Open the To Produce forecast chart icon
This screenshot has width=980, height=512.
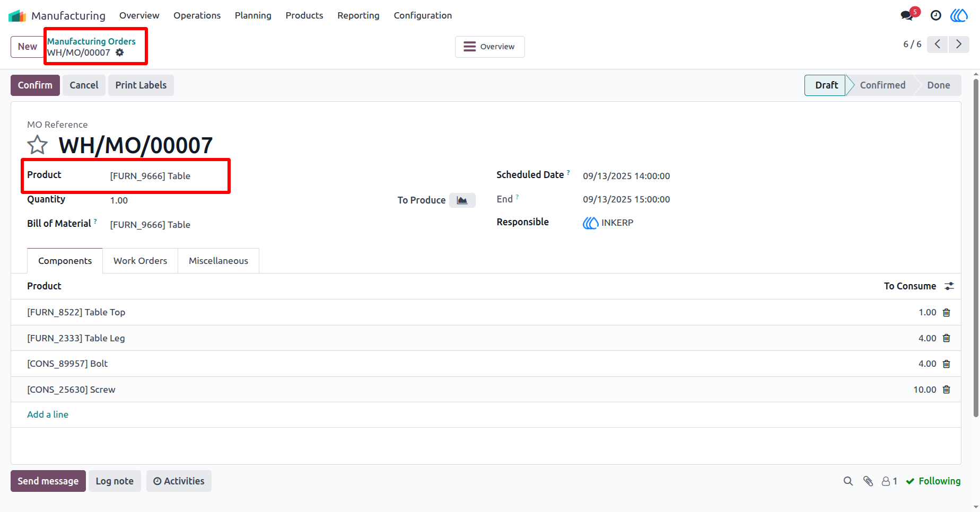click(x=462, y=200)
